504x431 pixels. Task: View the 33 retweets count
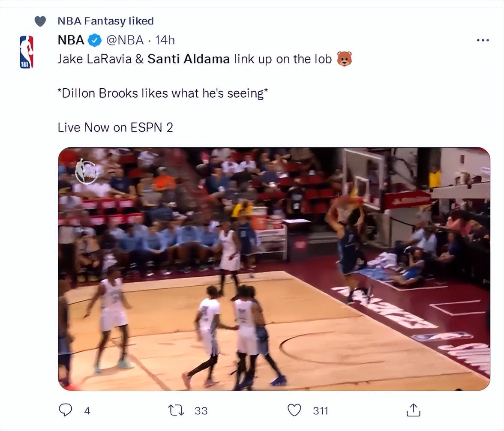click(201, 411)
